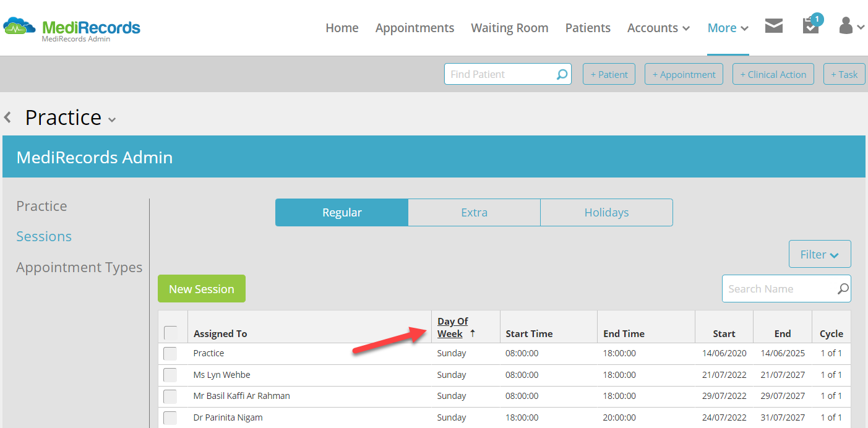
Task: Open the mail envelope icon
Action: (x=773, y=26)
